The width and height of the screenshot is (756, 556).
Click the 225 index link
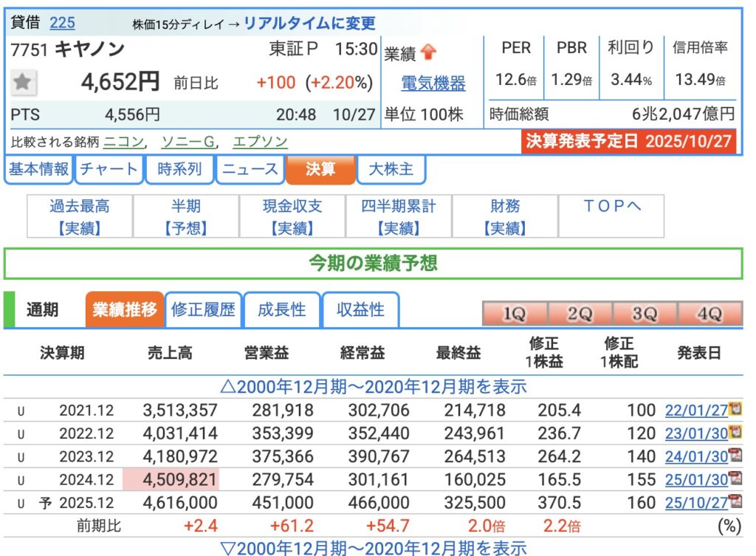click(62, 23)
